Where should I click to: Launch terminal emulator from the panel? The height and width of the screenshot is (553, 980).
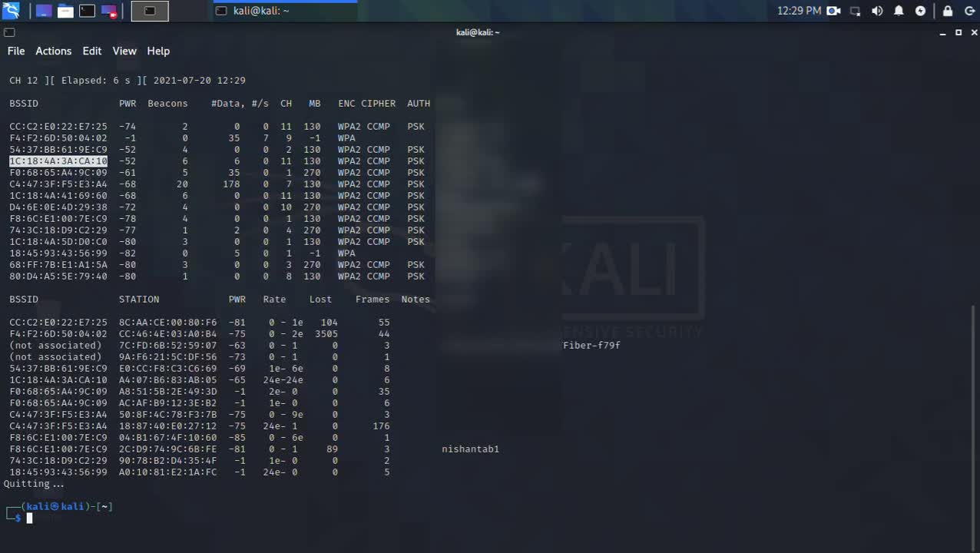coord(88,11)
